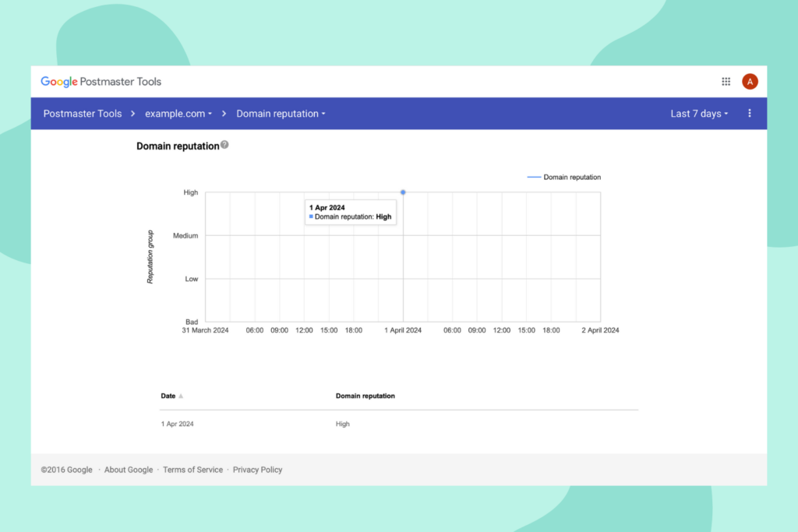798x532 pixels.
Task: Sort table using Date column arrow
Action: [x=181, y=396]
